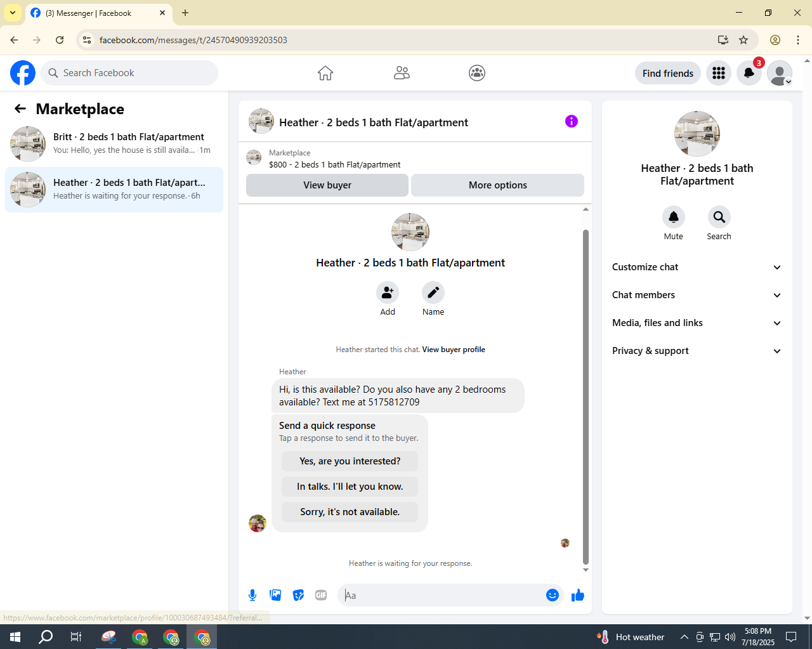This screenshot has width=812, height=649.
Task: Open Windows Start menu
Action: 15,637
